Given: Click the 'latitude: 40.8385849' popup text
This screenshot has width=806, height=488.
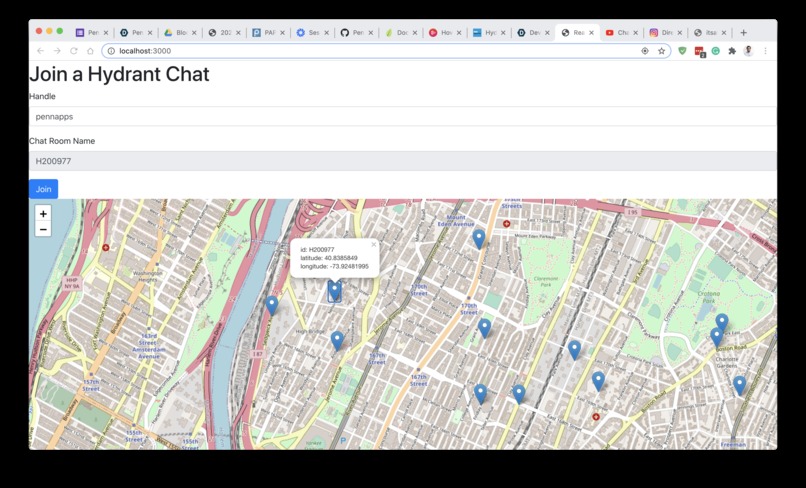Looking at the screenshot, I should 329,258.
